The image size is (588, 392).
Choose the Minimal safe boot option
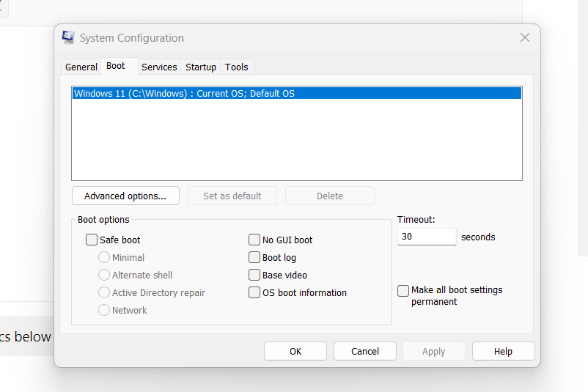pyautogui.click(x=104, y=257)
